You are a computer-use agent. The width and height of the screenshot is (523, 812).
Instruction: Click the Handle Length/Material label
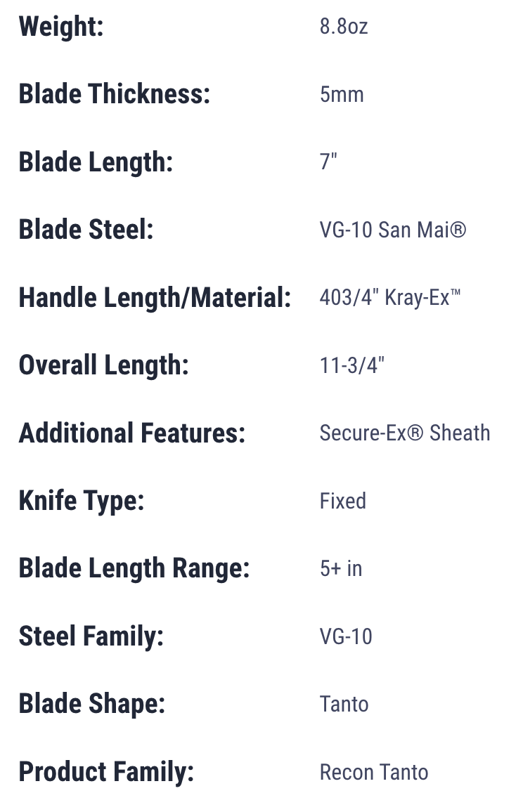click(x=155, y=298)
